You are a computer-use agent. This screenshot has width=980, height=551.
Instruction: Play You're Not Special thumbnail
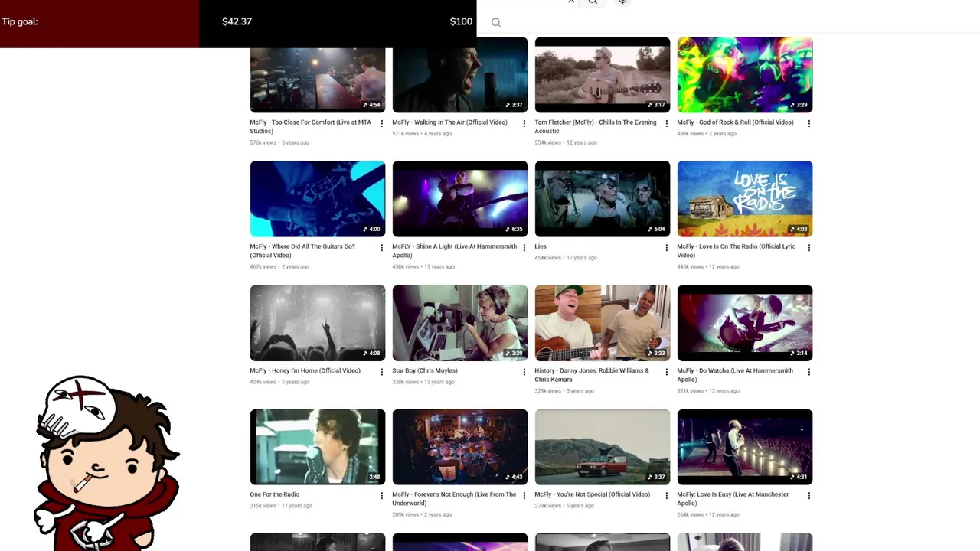click(x=603, y=447)
